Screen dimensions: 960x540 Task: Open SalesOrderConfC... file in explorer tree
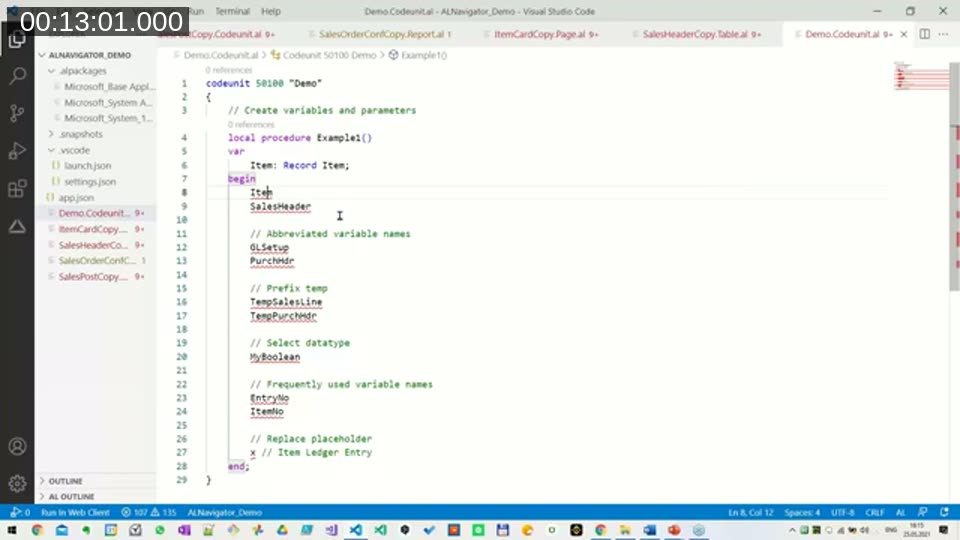pos(97,261)
